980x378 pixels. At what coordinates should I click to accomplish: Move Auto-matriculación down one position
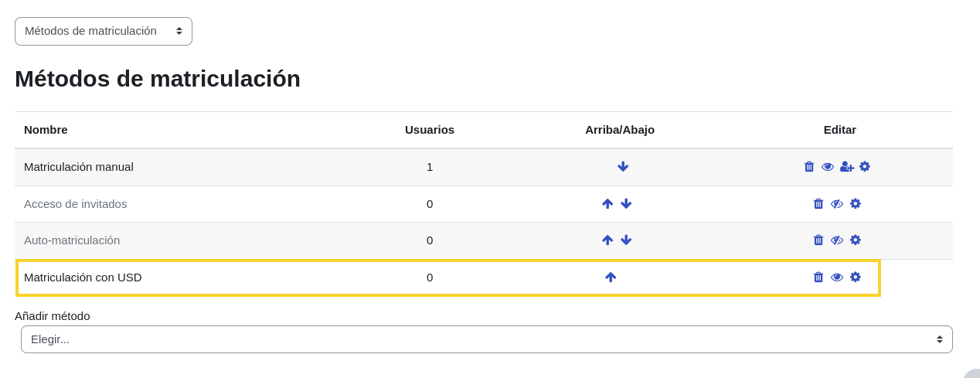coord(626,240)
